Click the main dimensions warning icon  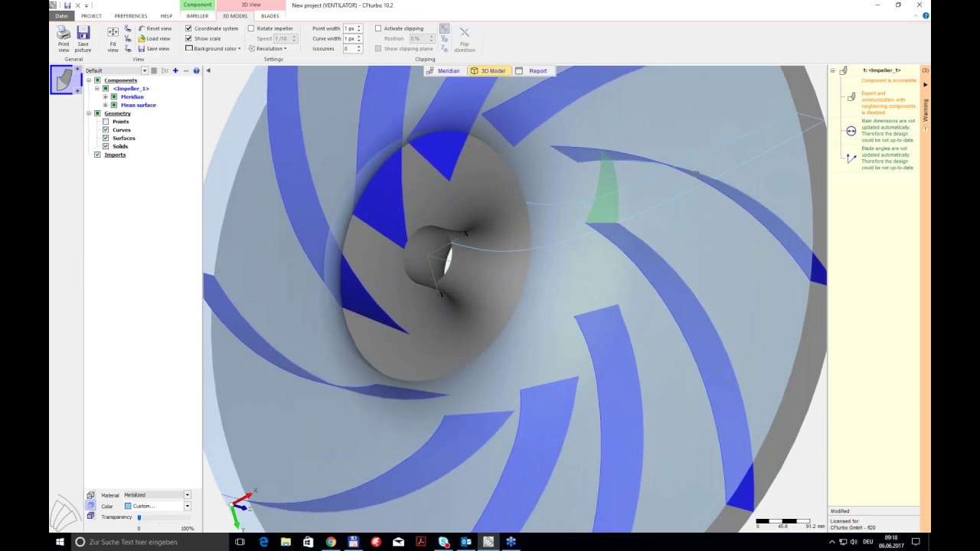pyautogui.click(x=851, y=131)
